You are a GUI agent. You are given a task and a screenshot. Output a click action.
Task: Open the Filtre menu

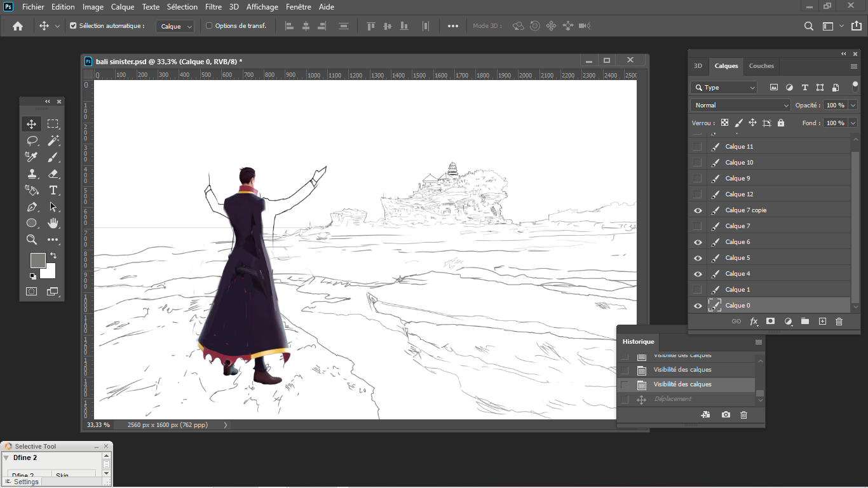click(214, 7)
